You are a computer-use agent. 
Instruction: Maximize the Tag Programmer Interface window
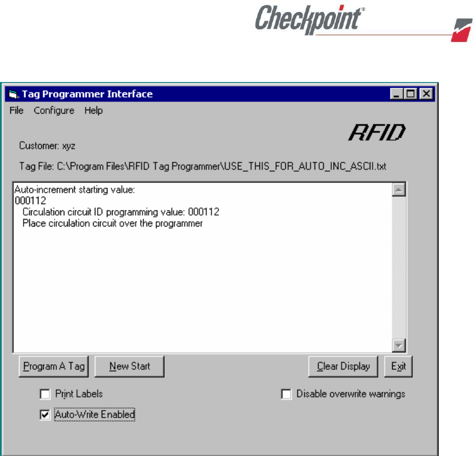[x=411, y=93]
